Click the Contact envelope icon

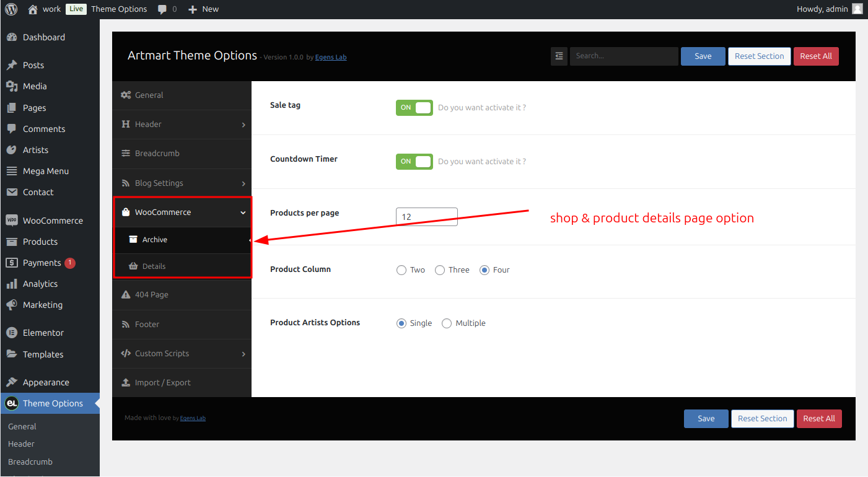point(12,192)
